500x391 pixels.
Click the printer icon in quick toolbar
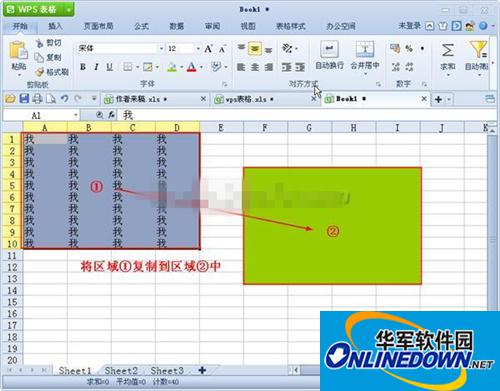pos(37,99)
